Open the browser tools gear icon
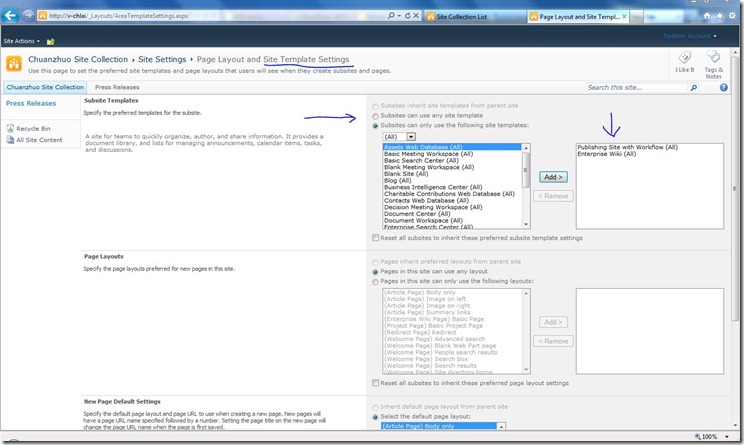This screenshot has height=445, width=744. pos(732,16)
